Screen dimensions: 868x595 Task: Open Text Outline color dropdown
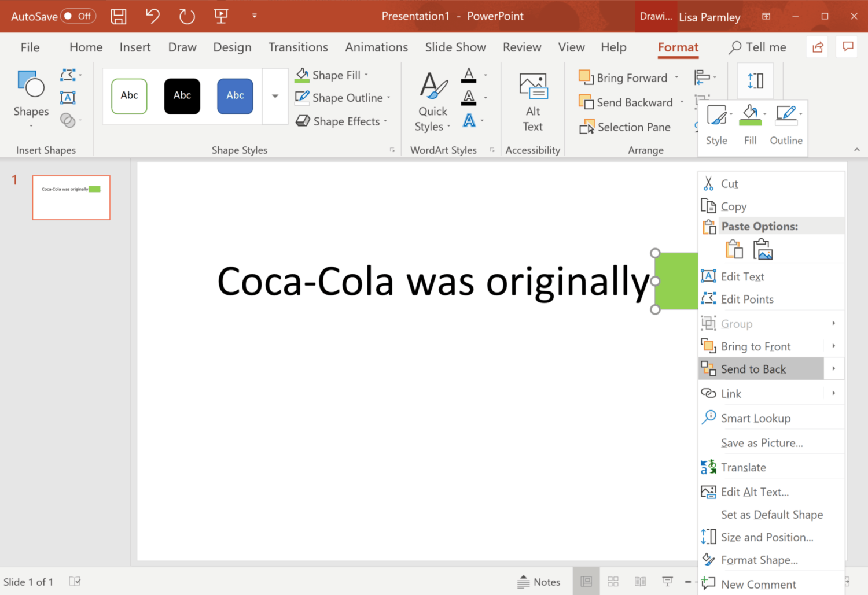coord(486,97)
